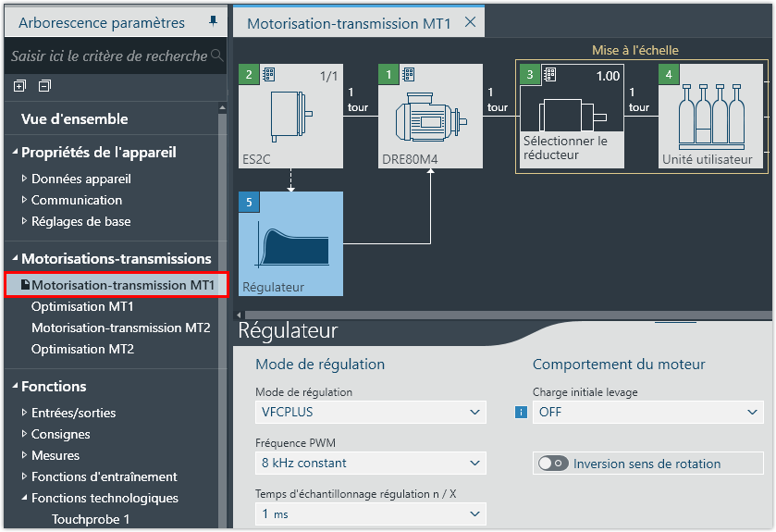Open the Fréquence PWM dropdown
The height and width of the screenshot is (532, 776).
click(x=370, y=463)
